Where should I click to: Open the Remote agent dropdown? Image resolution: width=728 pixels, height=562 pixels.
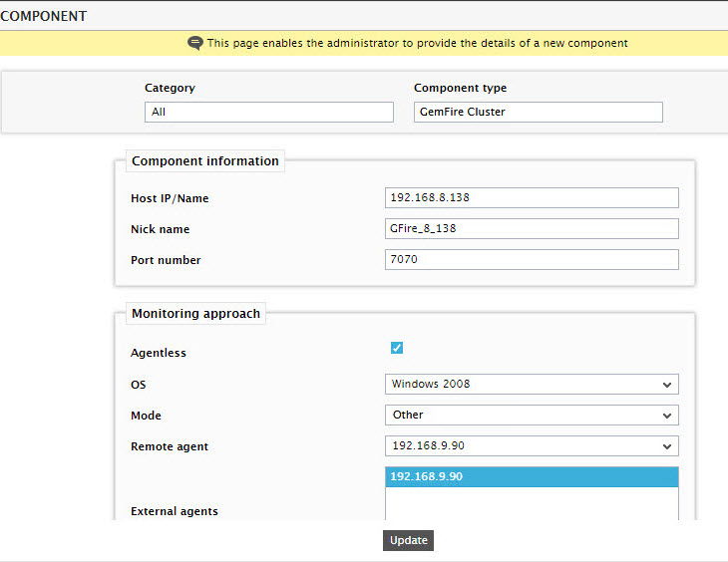coord(532,446)
